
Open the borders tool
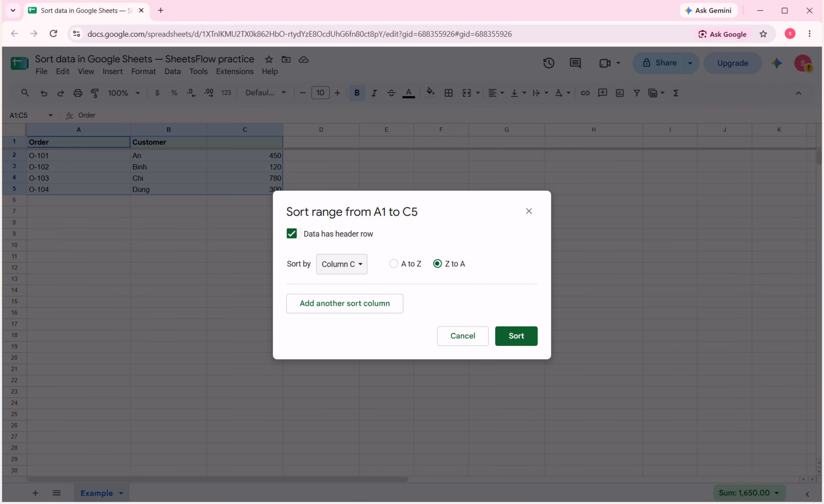click(449, 93)
